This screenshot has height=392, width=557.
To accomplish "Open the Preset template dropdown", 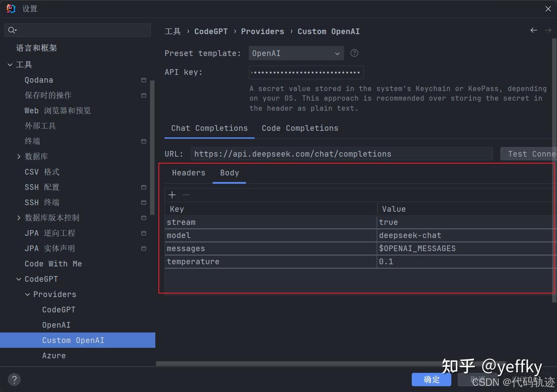I will (296, 53).
